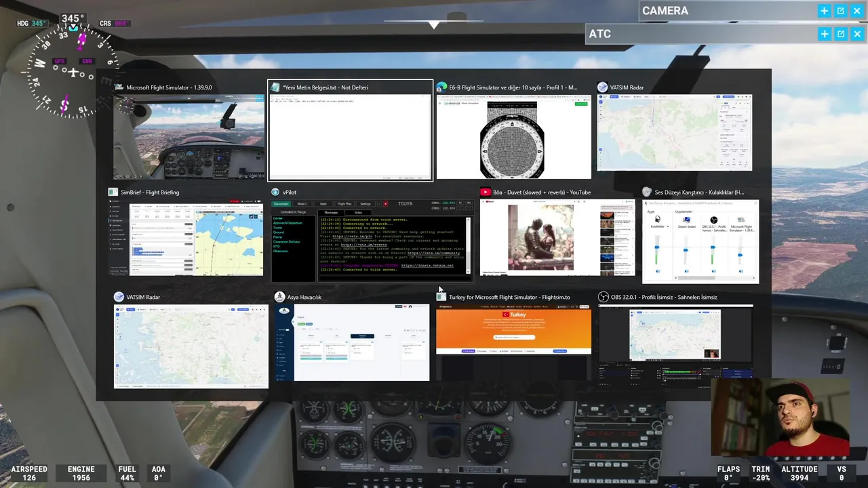Viewport: 868px width, 488px height.
Task: Close the CAMERA panel
Action: click(x=857, y=11)
